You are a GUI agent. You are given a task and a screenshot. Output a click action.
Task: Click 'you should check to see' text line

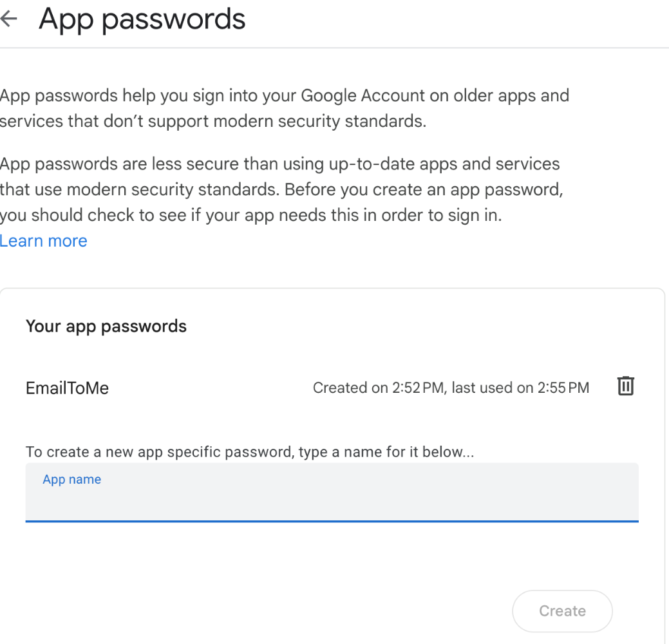[250, 216]
